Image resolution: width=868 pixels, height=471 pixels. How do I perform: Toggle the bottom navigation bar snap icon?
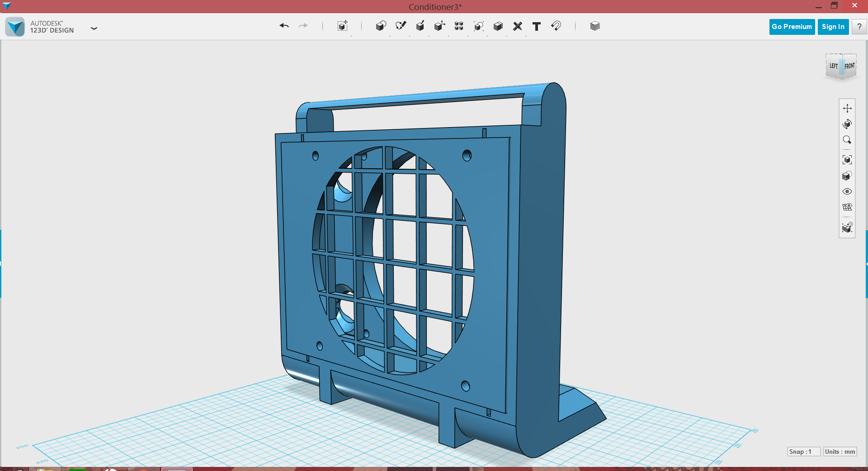coord(847,227)
